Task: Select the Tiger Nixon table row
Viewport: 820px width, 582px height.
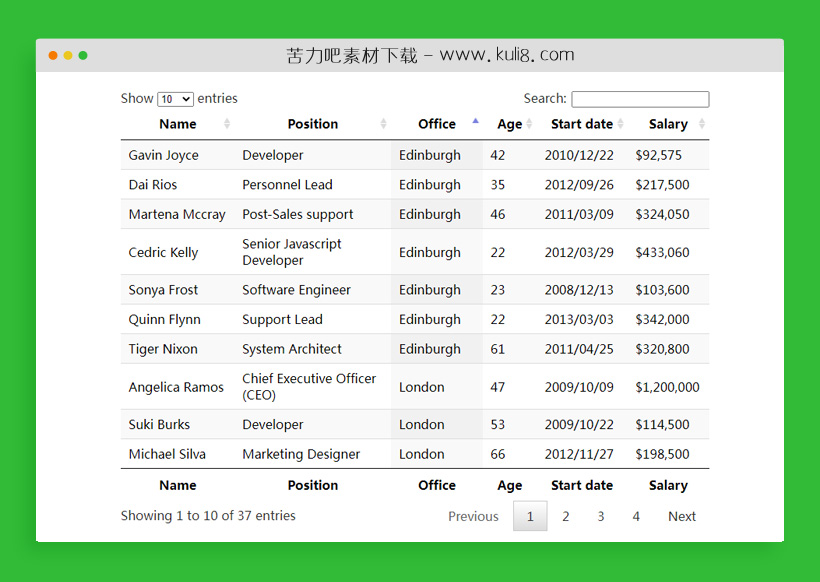Action: [400, 348]
